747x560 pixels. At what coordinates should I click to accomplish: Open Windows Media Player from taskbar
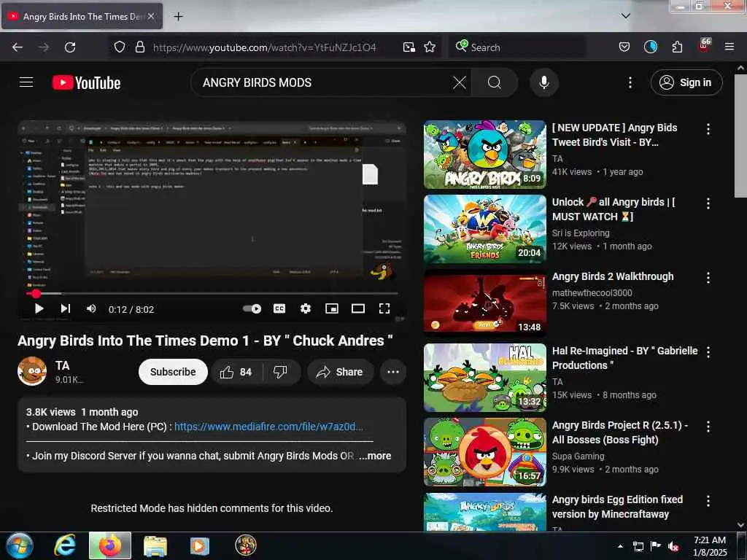[x=199, y=545]
